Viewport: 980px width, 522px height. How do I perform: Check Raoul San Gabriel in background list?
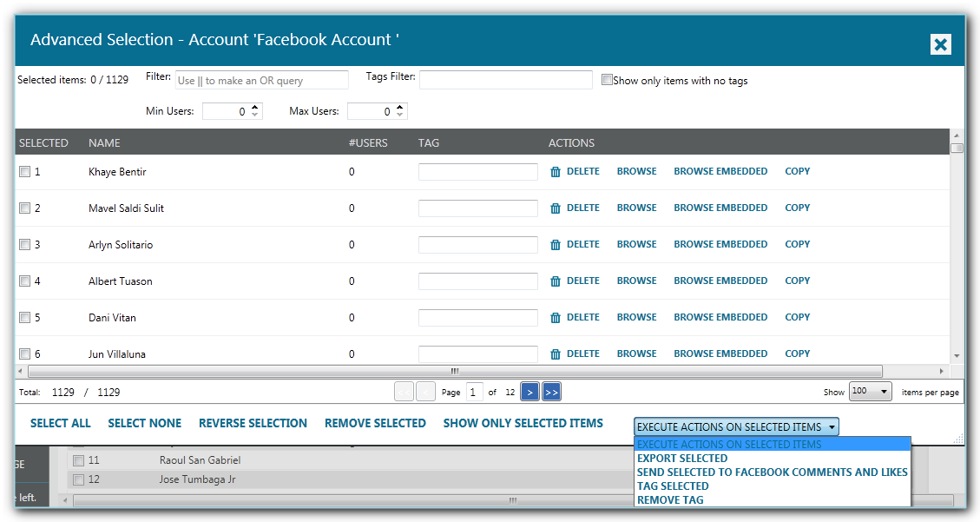click(78, 460)
